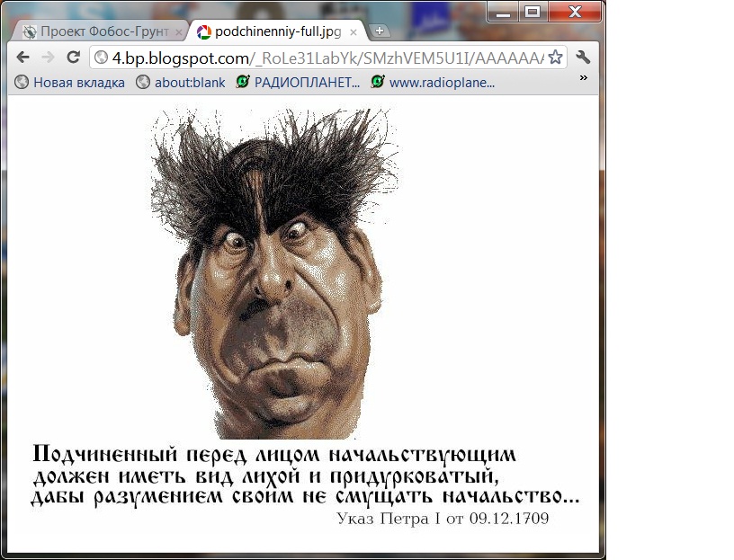Click the favicon on Проект Фобос-Грунт tab
Image resolution: width=734 pixels, height=560 pixels.
tap(30, 32)
